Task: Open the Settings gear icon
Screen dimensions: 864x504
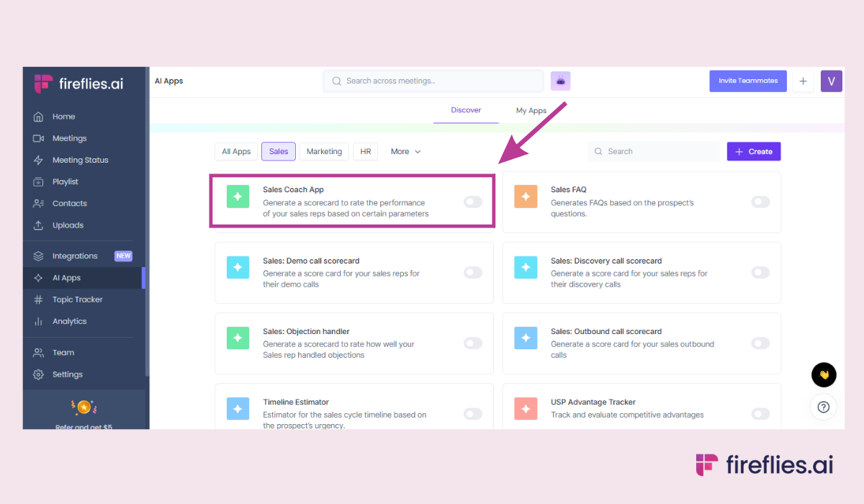Action: click(38, 374)
